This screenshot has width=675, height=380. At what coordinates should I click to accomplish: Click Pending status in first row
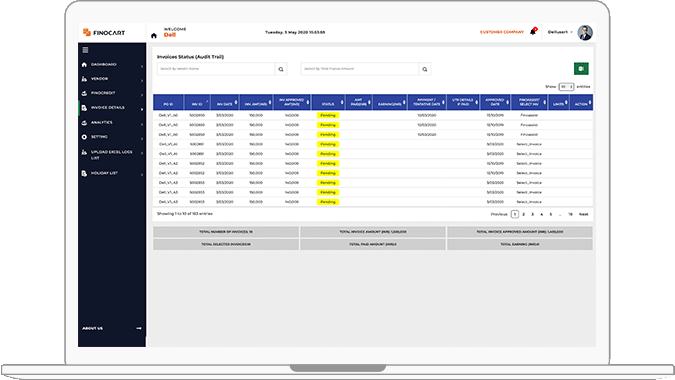(328, 115)
